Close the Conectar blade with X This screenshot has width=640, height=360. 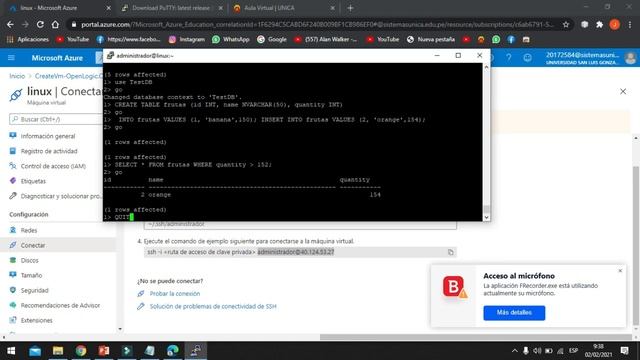tap(623, 91)
